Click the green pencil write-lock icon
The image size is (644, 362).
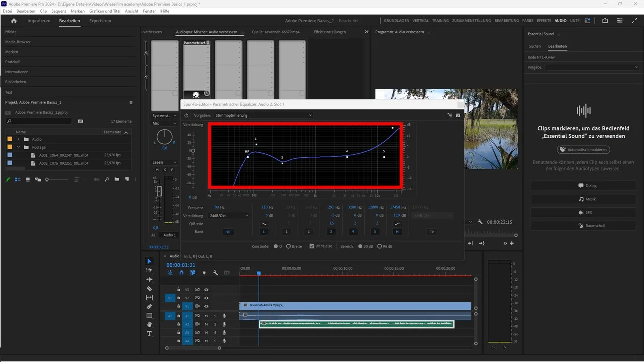coord(8,179)
